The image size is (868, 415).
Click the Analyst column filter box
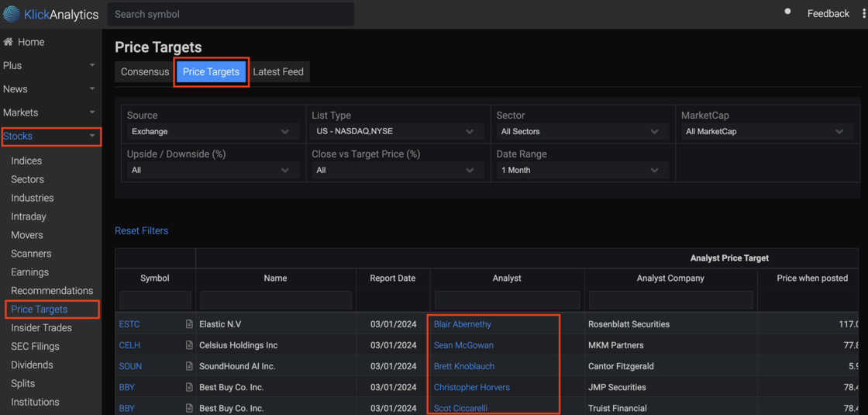pyautogui.click(x=507, y=299)
